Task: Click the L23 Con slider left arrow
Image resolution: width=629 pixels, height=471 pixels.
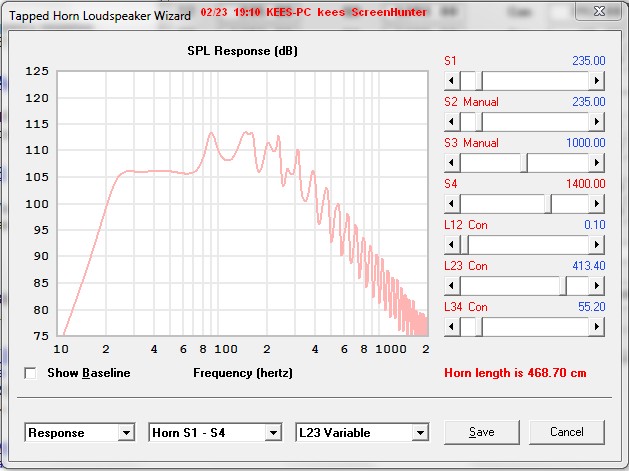Action: 452,286
